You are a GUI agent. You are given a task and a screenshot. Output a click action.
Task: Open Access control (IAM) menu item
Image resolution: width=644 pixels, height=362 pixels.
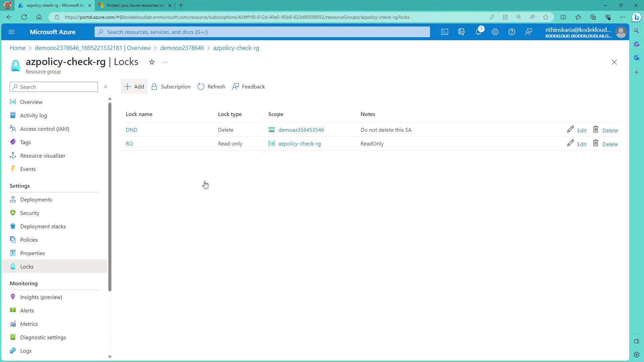pos(45,129)
